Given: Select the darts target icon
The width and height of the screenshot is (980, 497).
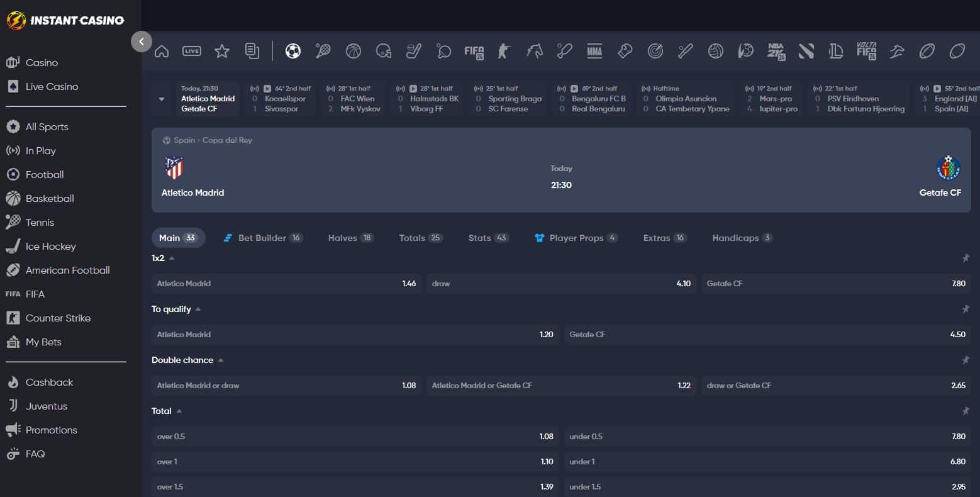Looking at the screenshot, I should click(655, 51).
